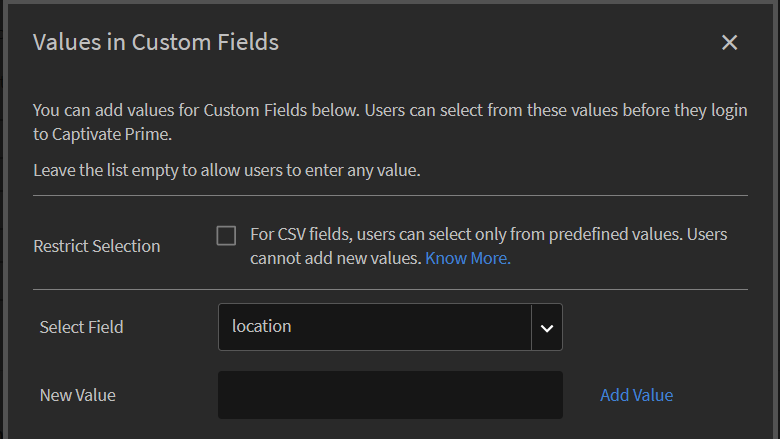Screen dimensions: 780x439
Task: Click the divider line above Restrict Selection
Action: coord(390,195)
